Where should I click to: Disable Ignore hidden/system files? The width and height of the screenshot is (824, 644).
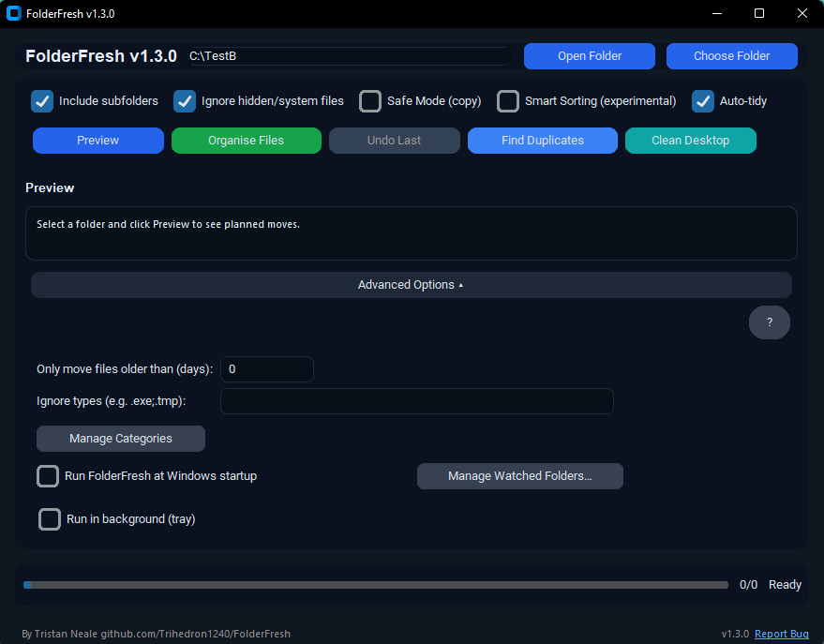[185, 101]
